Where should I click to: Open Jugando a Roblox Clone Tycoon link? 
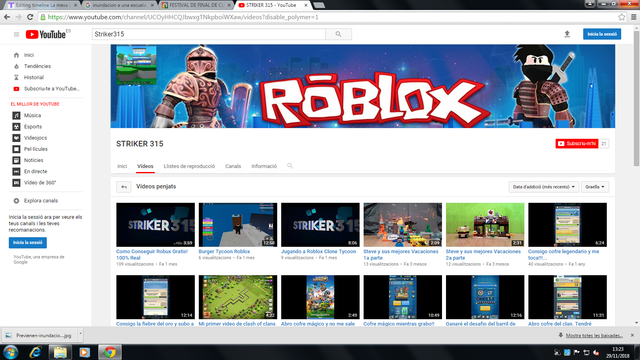tap(318, 252)
